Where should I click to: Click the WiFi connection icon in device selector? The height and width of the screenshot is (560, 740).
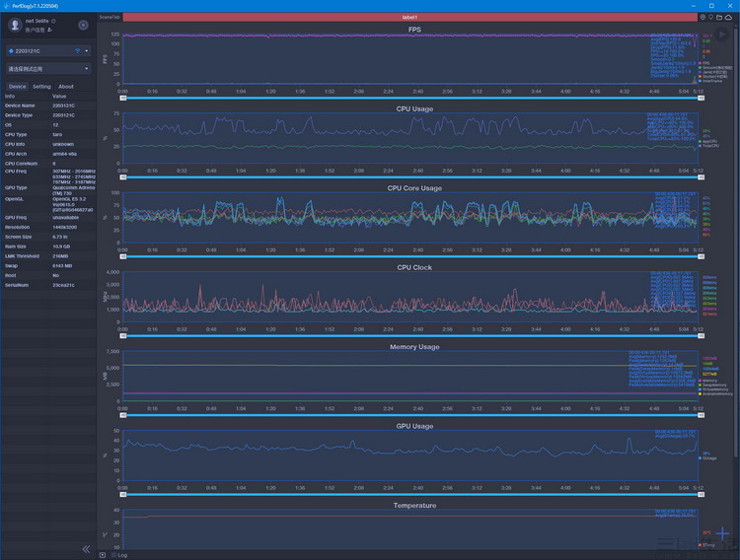pos(77,50)
